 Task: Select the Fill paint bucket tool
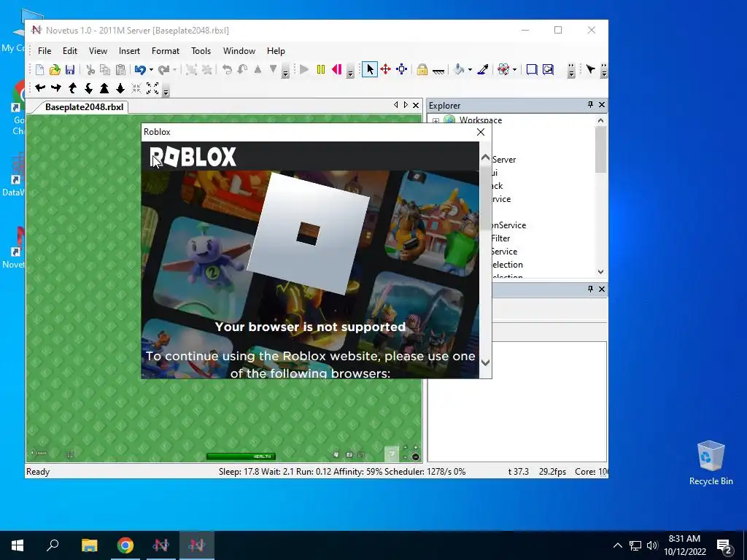click(458, 69)
